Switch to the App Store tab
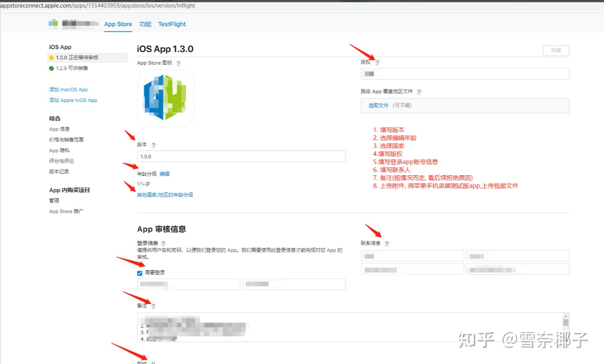The image size is (604, 364). (118, 24)
